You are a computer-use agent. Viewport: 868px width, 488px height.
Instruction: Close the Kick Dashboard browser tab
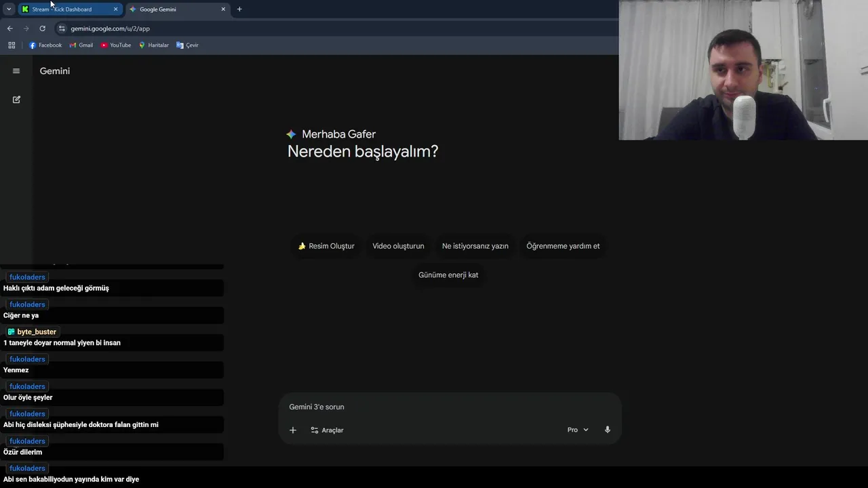[115, 9]
